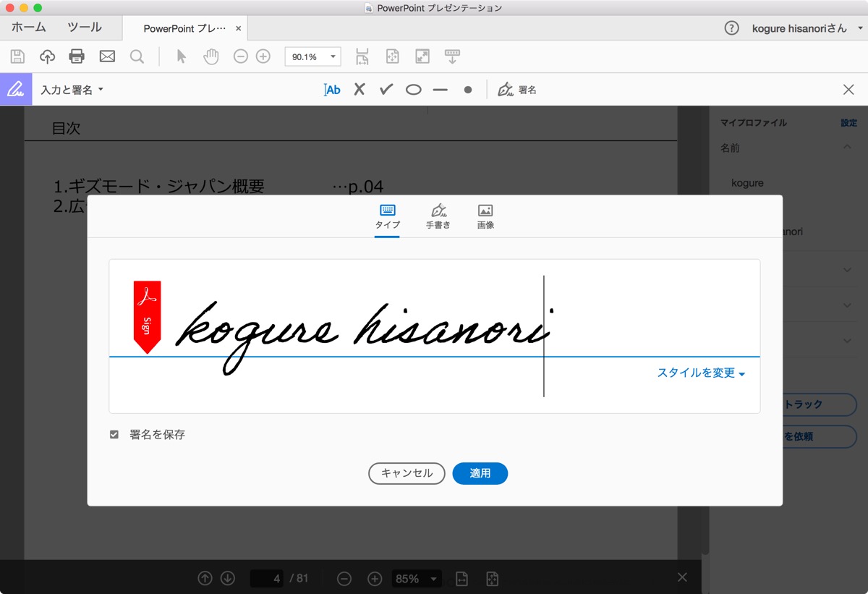
Task: Open the zoom percentage 90.1% dropdown
Action: click(313, 56)
